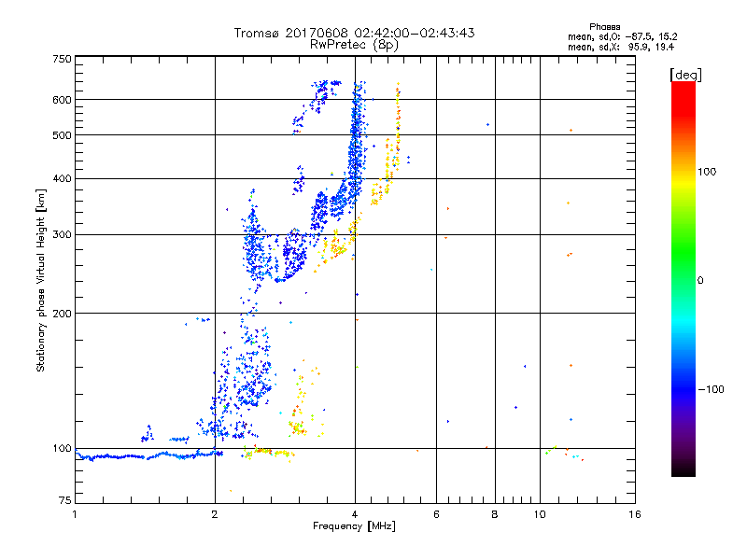
Task: Click the 'mean, sd,X: 95.9, 19.4' text
Action: point(621,48)
